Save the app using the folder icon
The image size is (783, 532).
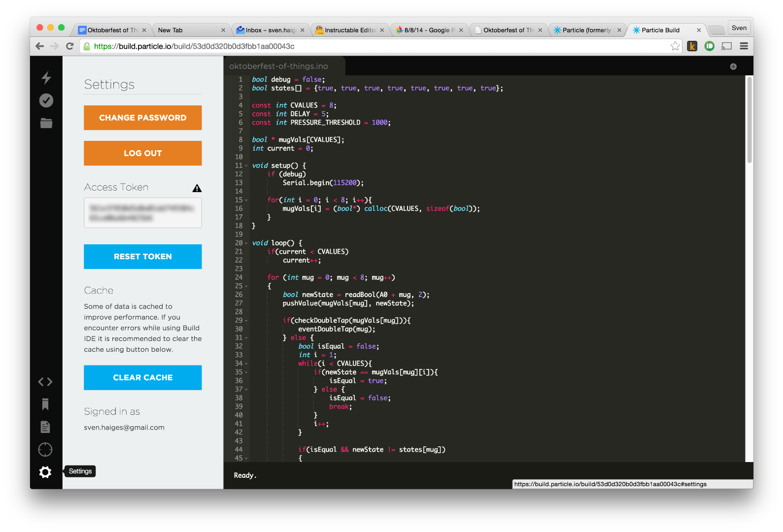pos(46,123)
